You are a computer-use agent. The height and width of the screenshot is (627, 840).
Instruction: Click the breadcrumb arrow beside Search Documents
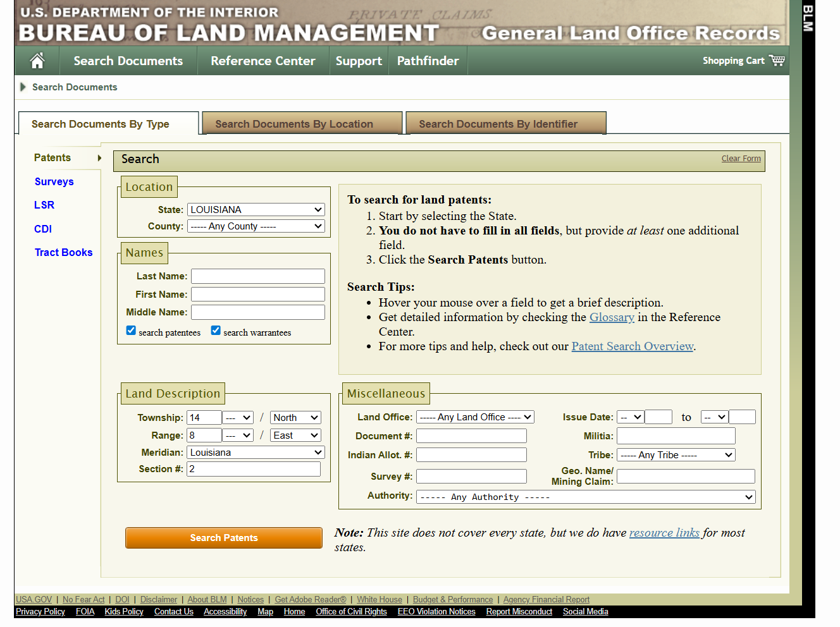tap(23, 87)
